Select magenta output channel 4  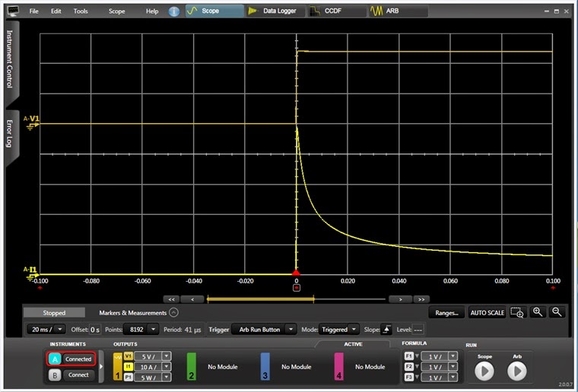tap(338, 367)
